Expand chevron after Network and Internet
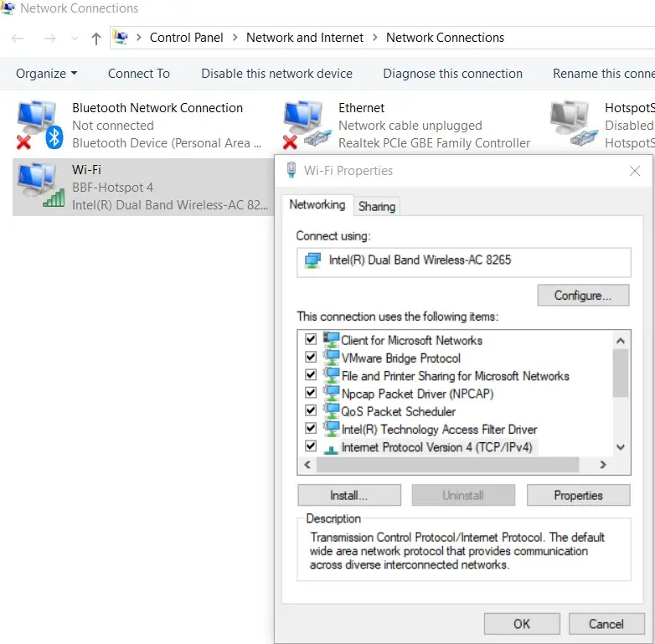655x644 pixels. pyautogui.click(x=375, y=38)
